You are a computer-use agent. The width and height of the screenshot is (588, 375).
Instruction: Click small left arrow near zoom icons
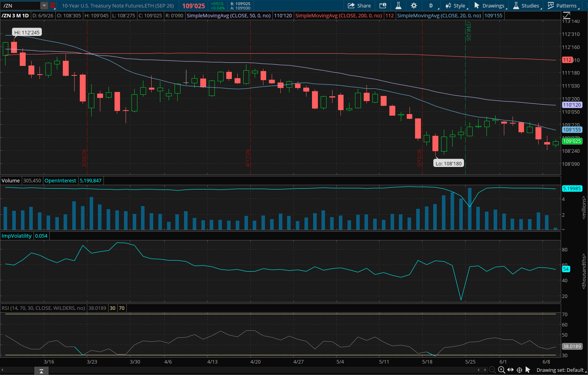[479, 370]
